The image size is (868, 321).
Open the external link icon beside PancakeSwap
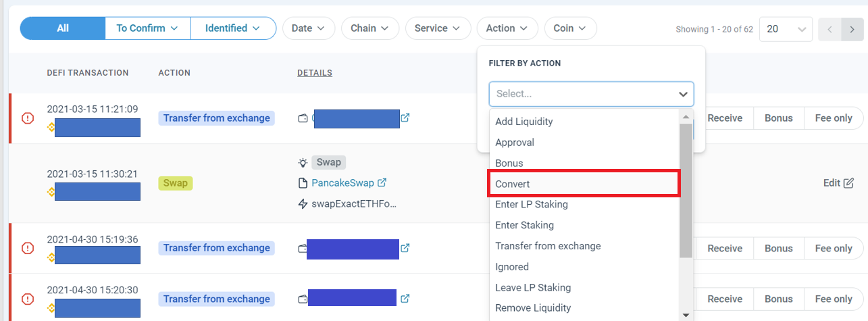coord(381,182)
